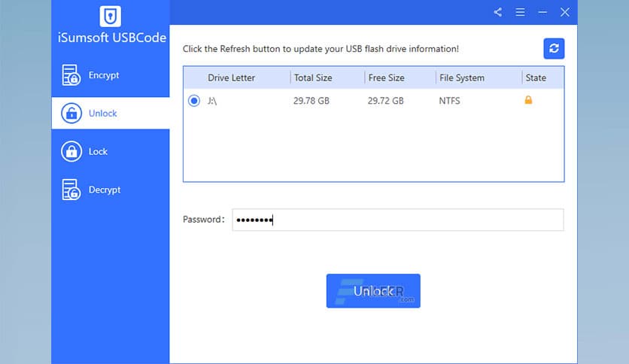Click the orange lock state icon
The height and width of the screenshot is (364, 629).
[x=528, y=100]
